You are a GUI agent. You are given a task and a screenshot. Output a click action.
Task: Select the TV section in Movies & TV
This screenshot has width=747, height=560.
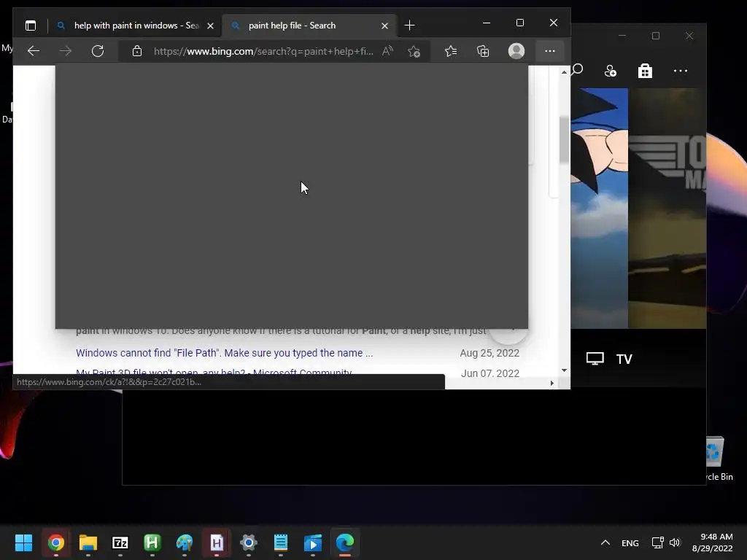point(609,359)
